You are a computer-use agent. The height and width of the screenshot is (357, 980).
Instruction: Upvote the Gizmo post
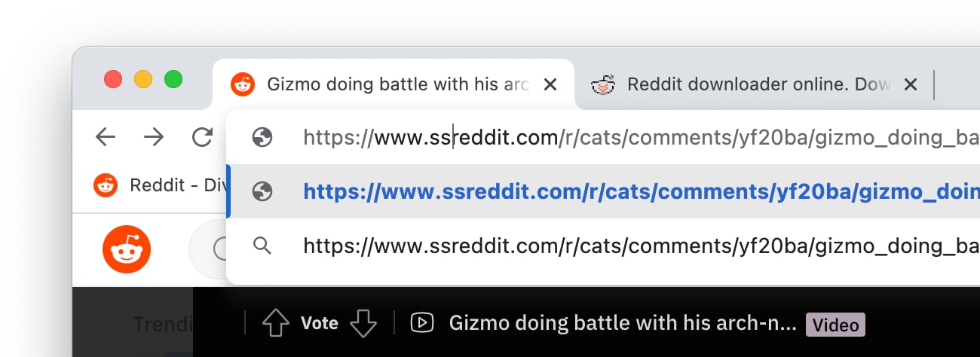click(x=276, y=323)
